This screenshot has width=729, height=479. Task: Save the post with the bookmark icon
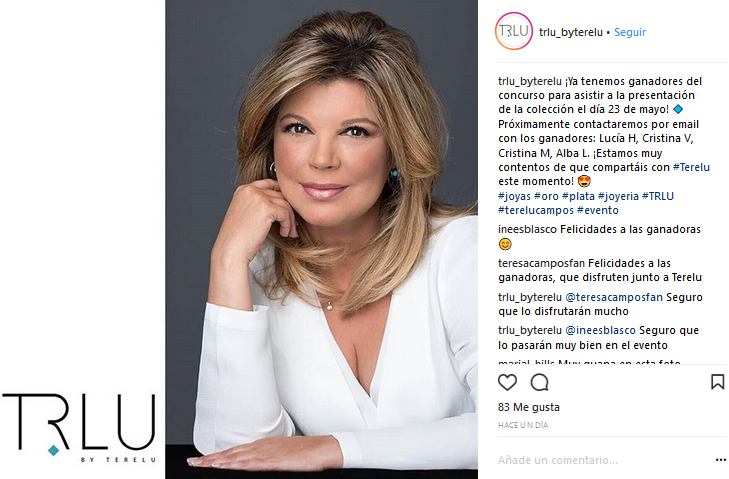(717, 382)
